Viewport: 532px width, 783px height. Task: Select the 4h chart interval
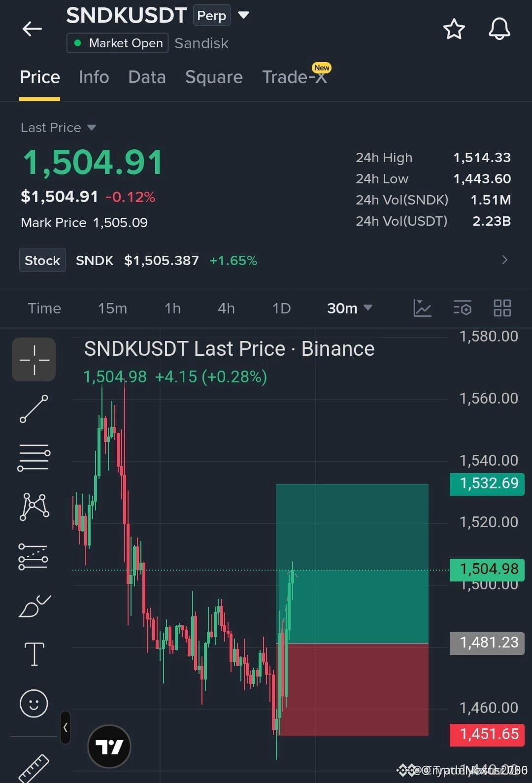click(226, 308)
